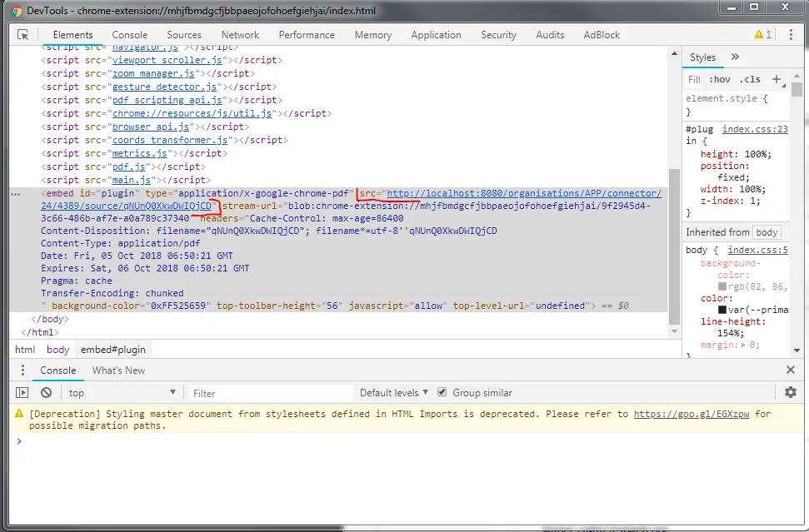The width and height of the screenshot is (809, 532).
Task: Select html in the breadcrumb bar
Action: click(25, 350)
